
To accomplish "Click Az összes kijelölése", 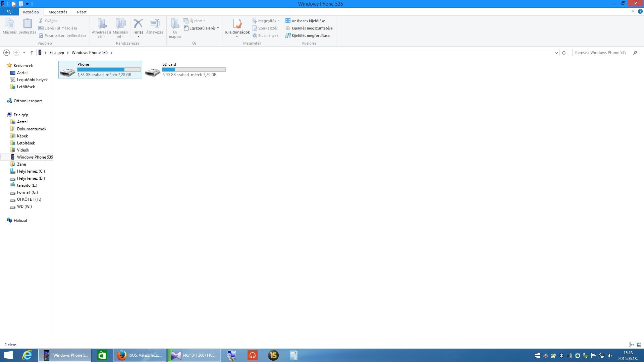I will click(x=305, y=21).
